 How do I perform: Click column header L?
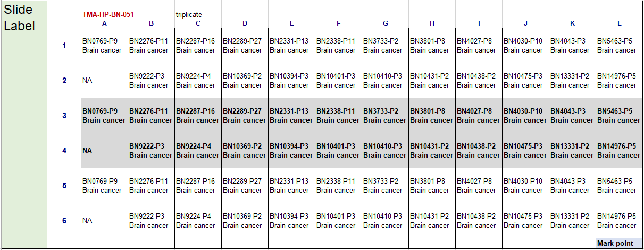coord(619,23)
